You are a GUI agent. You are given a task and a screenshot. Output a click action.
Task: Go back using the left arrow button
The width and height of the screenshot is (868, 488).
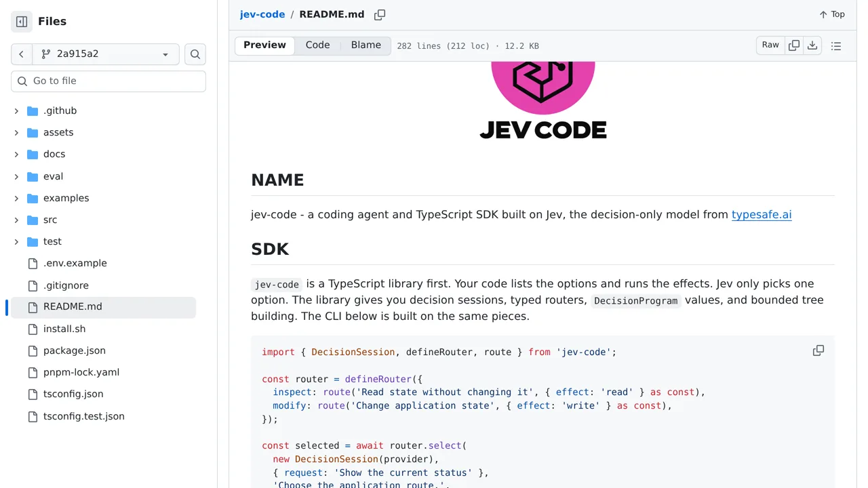pos(22,54)
